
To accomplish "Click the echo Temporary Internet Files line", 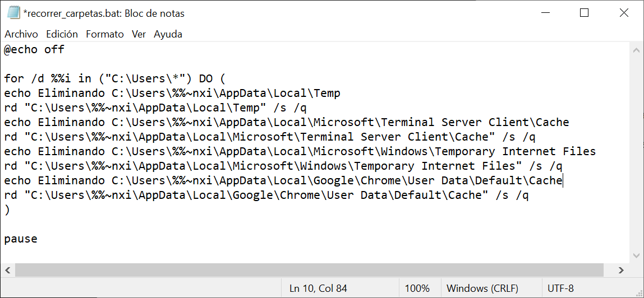I will coord(300,151).
